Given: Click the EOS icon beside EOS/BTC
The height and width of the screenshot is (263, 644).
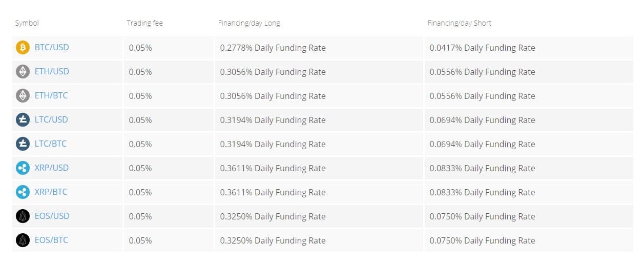Looking at the screenshot, I should click(23, 240).
